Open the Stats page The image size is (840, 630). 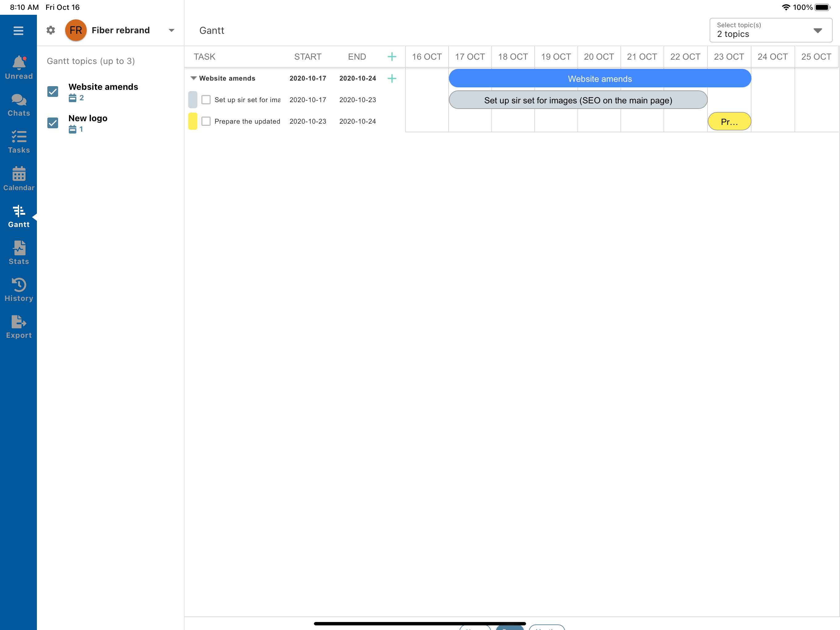(19, 253)
